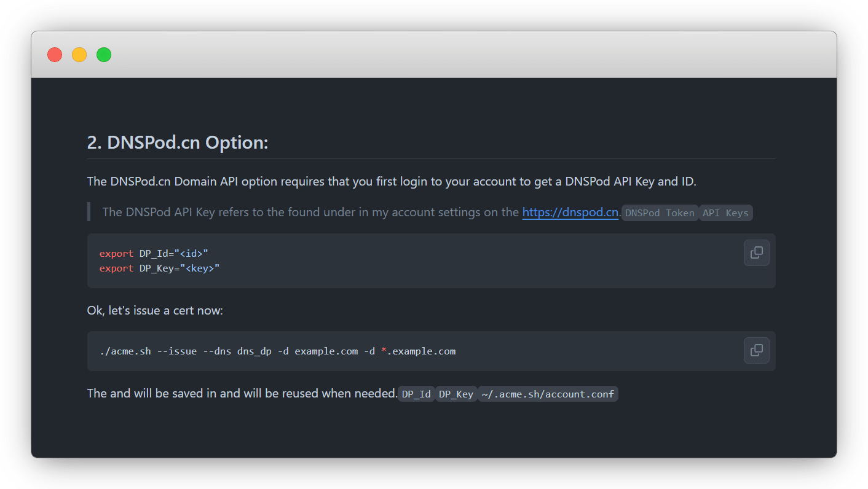Screen dimensions: 868x489
Task: Click the ~/.acme.sh/account.conf path tag
Action: pos(547,394)
